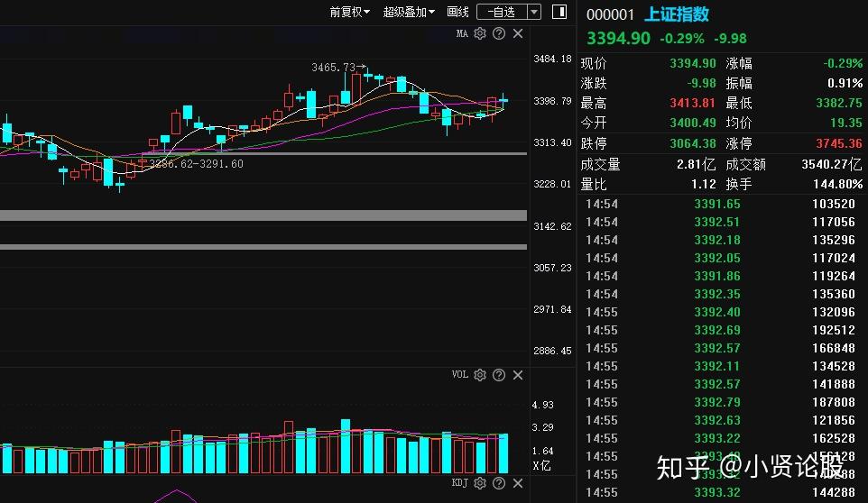This screenshot has width=868, height=503.
Task: Open KDJ indicator help icon
Action: click(499, 483)
